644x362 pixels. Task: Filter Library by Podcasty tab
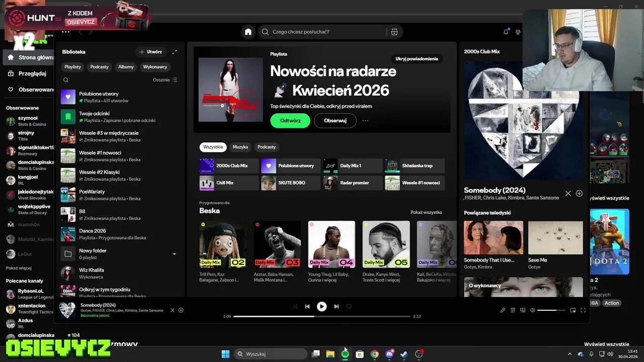[100, 67]
